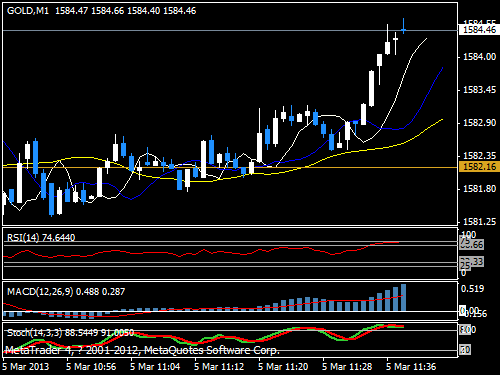Click the Stoch(14,3,3) indicator label
The image size is (500, 375).
[70, 333]
